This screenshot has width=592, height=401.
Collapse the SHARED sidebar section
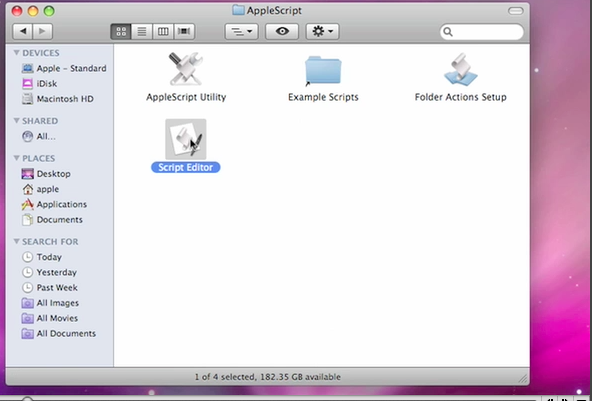tap(16, 120)
